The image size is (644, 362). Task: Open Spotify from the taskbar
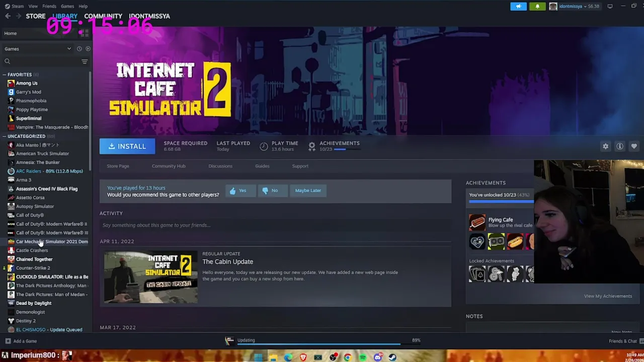coord(362,357)
